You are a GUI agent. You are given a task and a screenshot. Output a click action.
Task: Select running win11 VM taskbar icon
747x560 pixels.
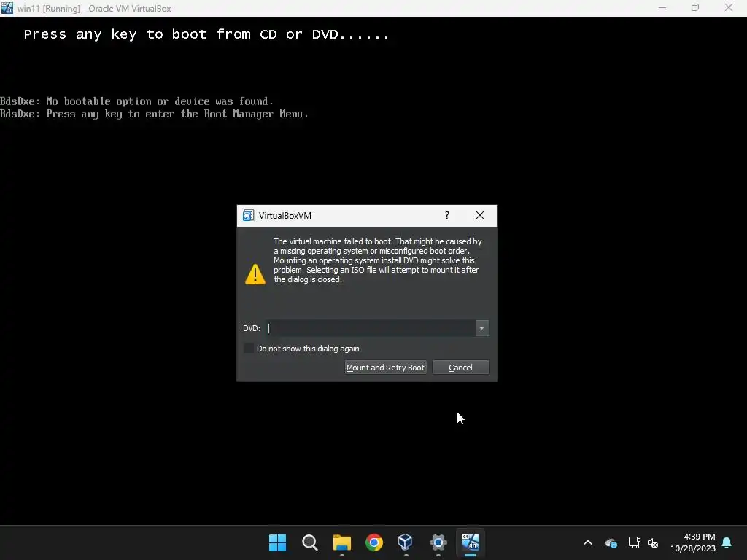click(x=471, y=542)
